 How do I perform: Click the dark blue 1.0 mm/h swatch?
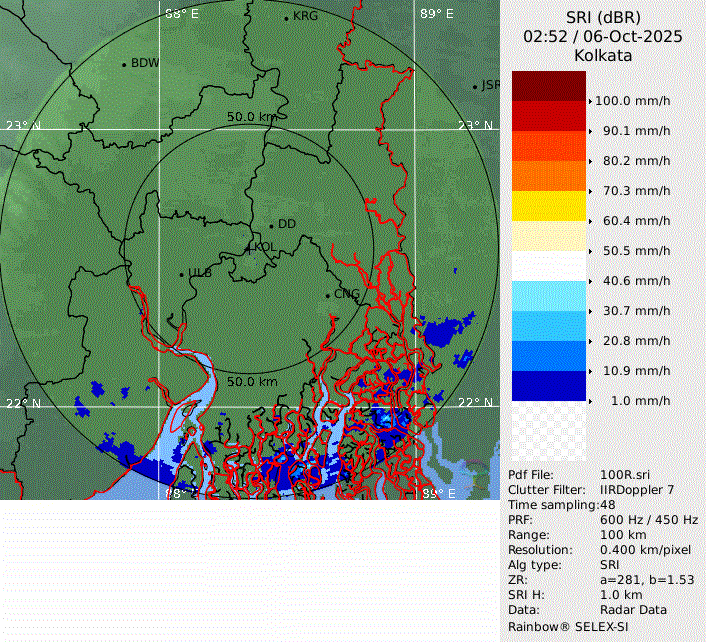(548, 386)
